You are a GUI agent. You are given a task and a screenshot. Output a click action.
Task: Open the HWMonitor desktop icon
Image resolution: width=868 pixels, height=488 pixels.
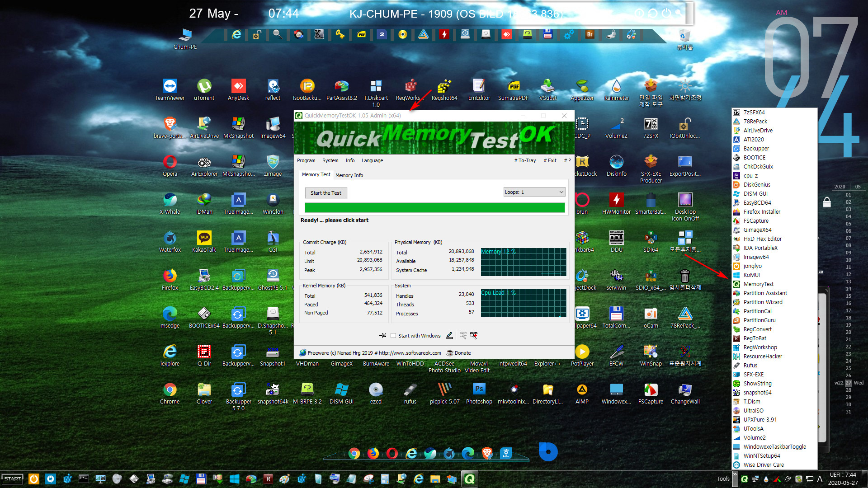[x=616, y=203]
